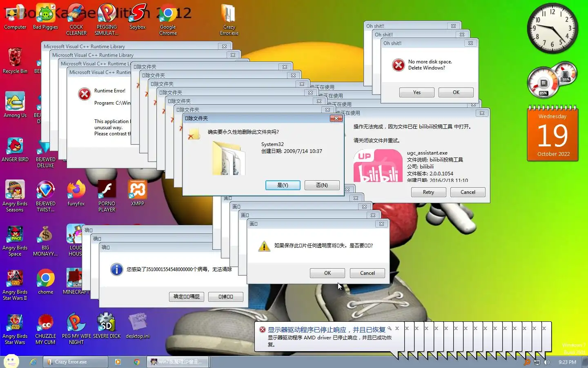Click the volume speaker tray icon
588x368 pixels.
547,362
